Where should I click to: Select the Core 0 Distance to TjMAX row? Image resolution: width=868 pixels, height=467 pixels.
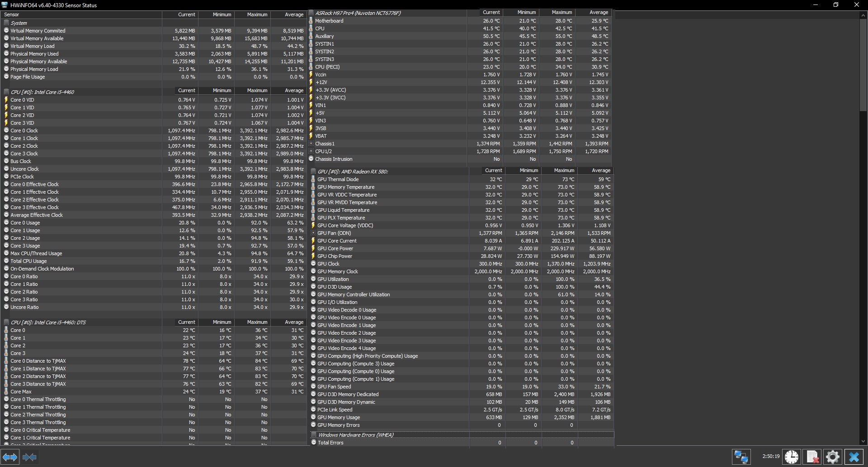pyautogui.click(x=154, y=361)
